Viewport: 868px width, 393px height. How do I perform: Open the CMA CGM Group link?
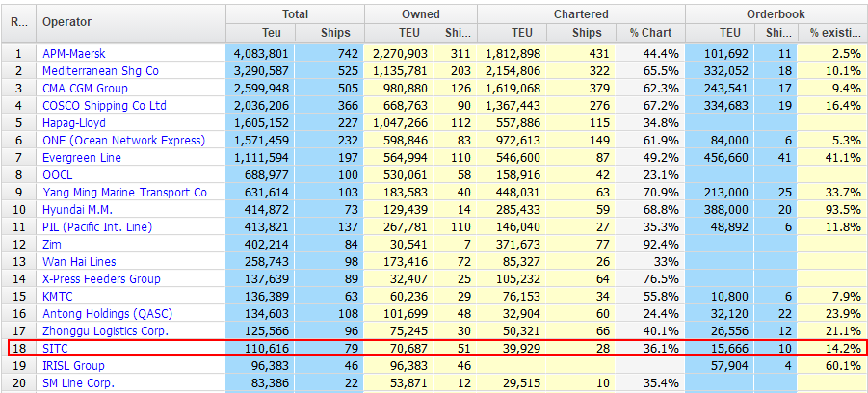pyautogui.click(x=85, y=89)
